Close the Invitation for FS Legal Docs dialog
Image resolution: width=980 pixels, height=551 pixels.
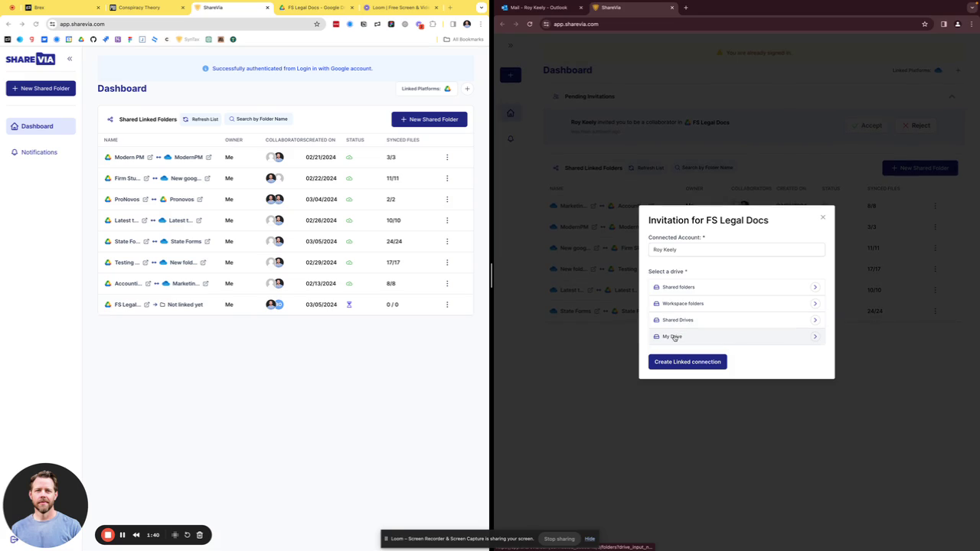click(823, 217)
